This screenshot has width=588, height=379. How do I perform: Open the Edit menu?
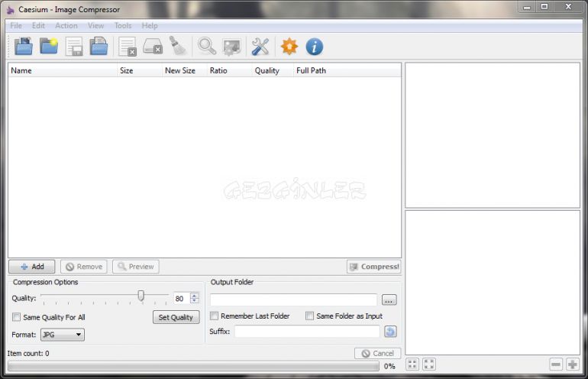pyautogui.click(x=38, y=25)
